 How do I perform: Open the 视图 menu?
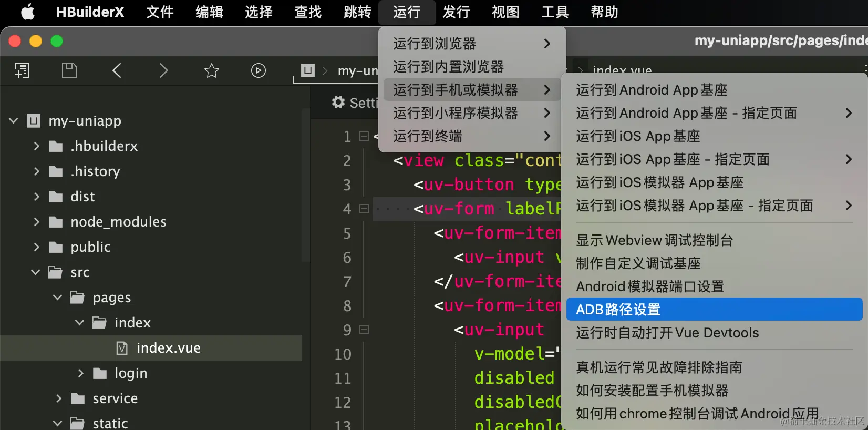(x=505, y=12)
